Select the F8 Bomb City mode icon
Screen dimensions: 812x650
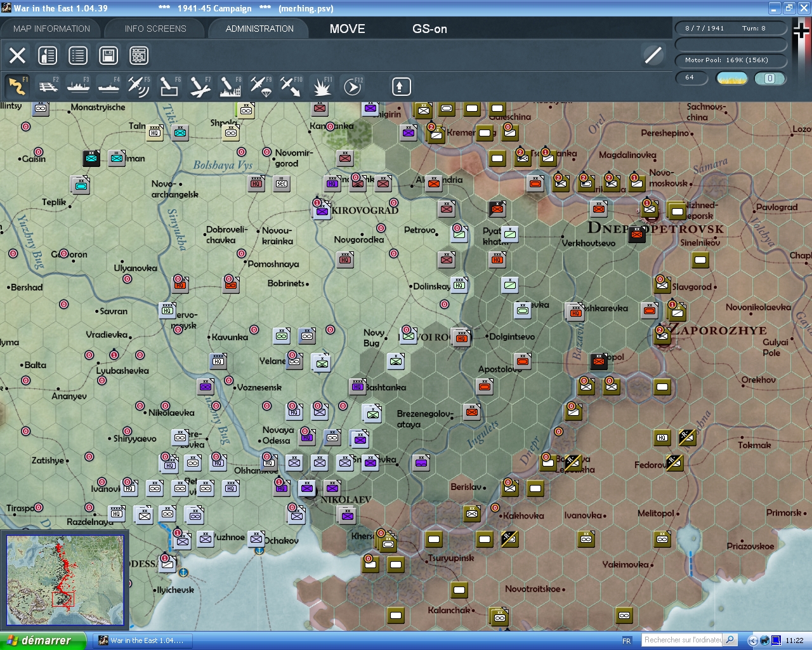click(x=230, y=86)
